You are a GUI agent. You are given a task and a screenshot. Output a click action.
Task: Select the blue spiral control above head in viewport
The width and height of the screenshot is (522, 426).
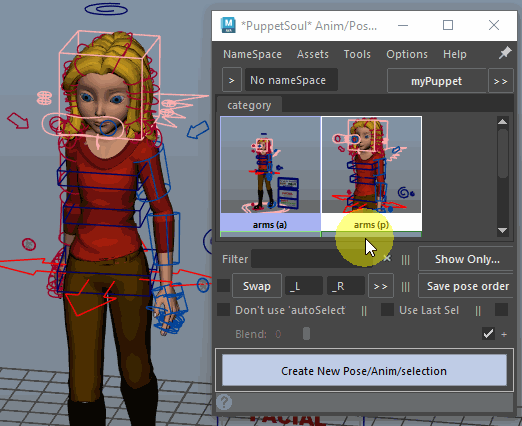[x=106, y=9]
